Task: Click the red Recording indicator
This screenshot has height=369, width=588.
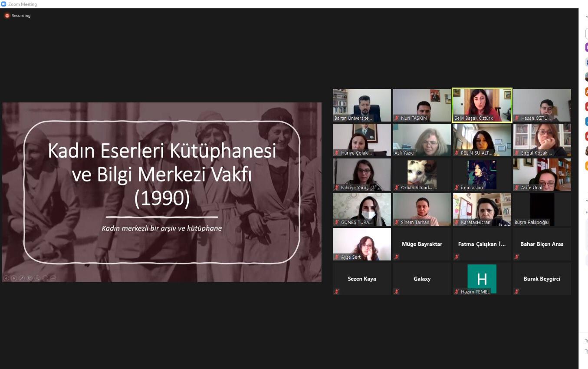Action: (x=7, y=16)
